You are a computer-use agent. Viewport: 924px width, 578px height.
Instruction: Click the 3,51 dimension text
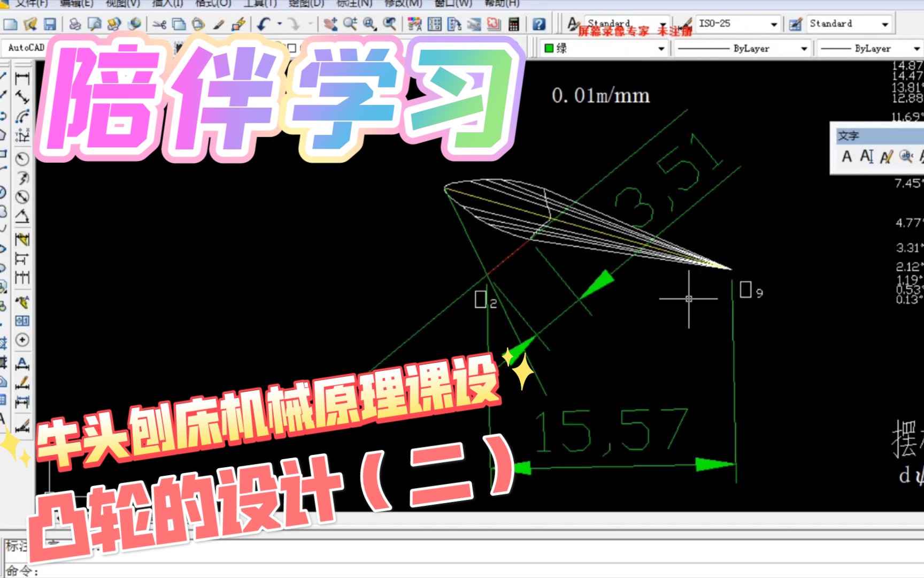pos(668,181)
